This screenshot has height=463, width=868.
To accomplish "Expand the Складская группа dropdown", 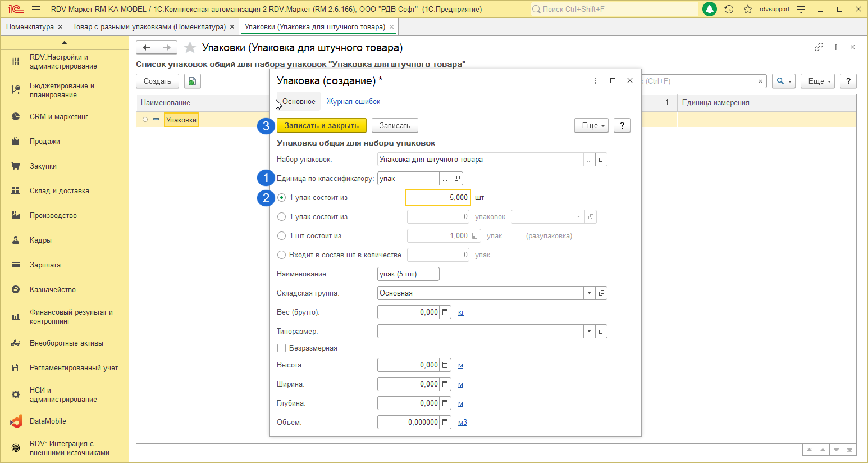I will 589,293.
